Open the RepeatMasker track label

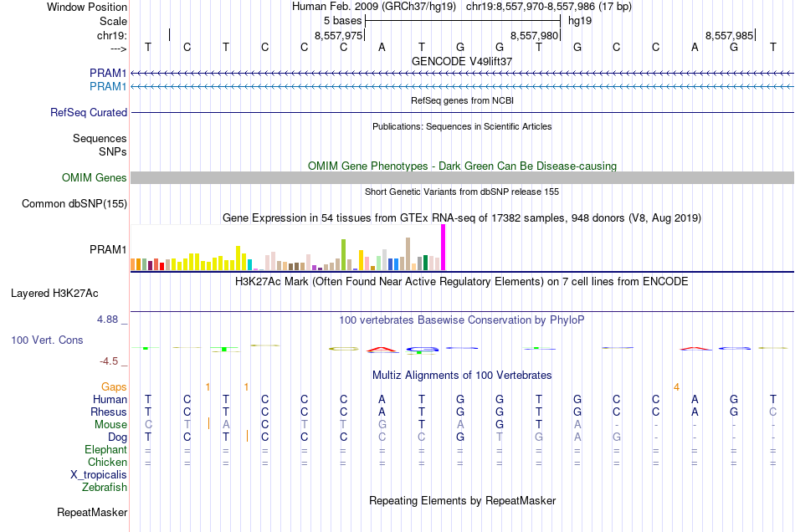pos(92,513)
